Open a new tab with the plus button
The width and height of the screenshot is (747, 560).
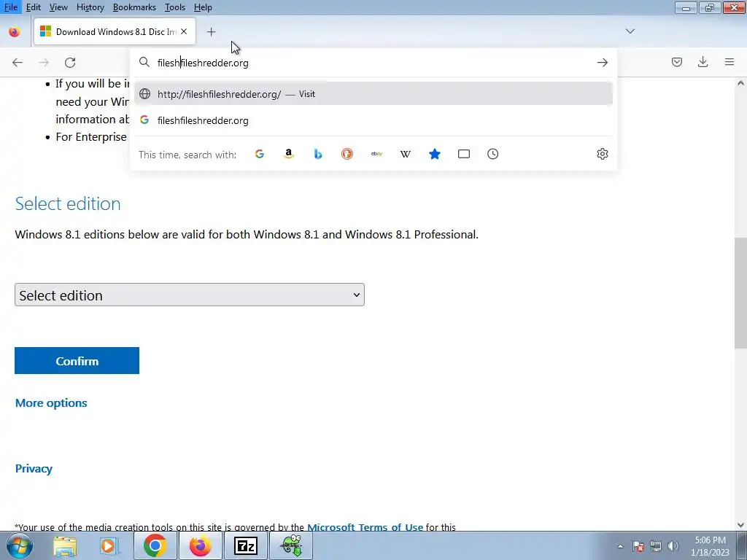point(211,32)
